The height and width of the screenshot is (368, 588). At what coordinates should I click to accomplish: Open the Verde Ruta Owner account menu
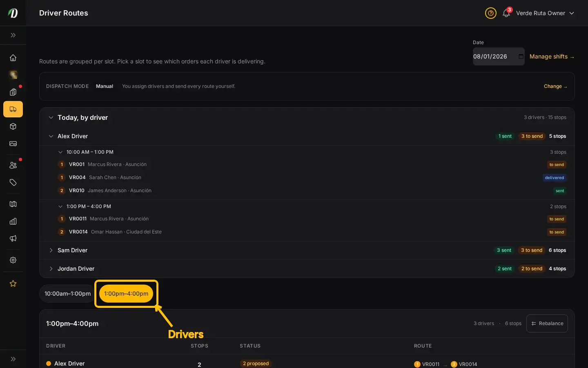tap(545, 13)
